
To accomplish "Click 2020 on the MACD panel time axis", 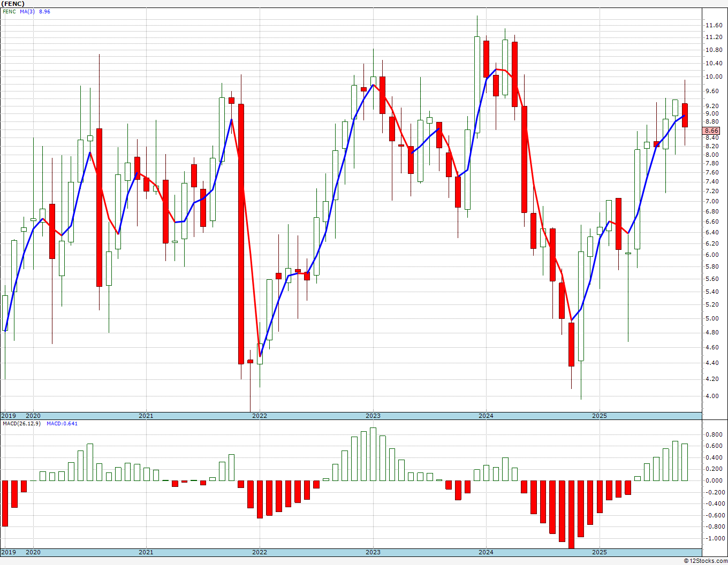I will (33, 552).
